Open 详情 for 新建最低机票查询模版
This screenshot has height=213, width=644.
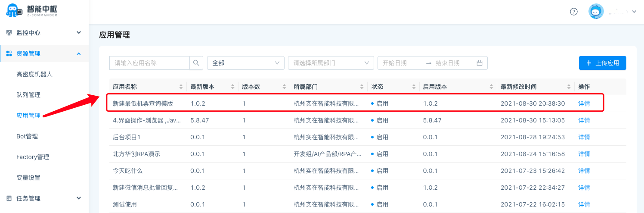[584, 103]
